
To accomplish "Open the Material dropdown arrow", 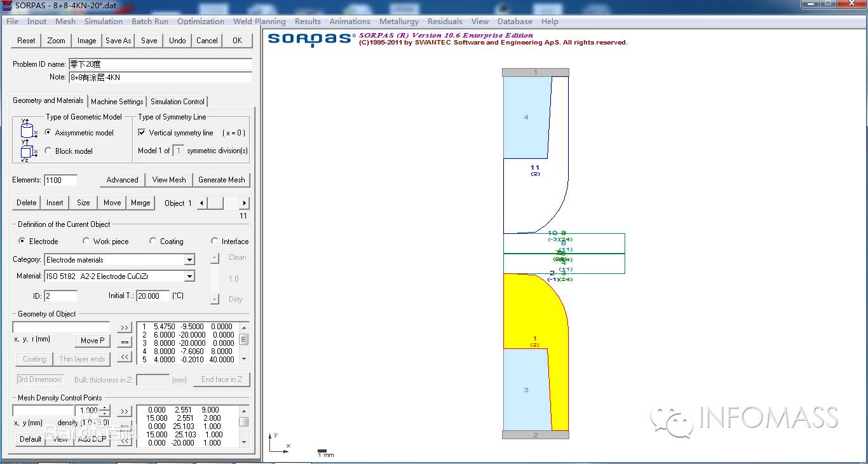I will [x=189, y=276].
